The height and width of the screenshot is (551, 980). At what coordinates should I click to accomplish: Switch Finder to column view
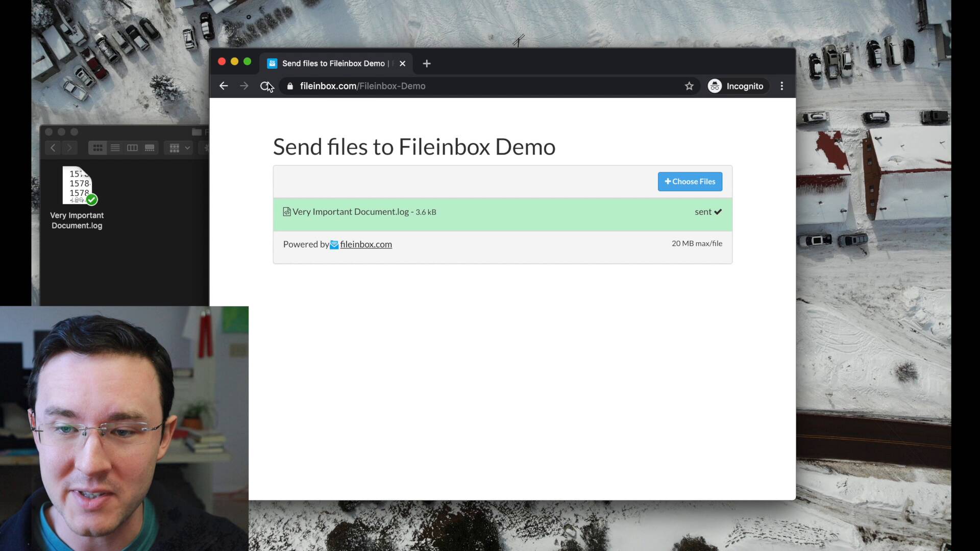pyautogui.click(x=132, y=148)
